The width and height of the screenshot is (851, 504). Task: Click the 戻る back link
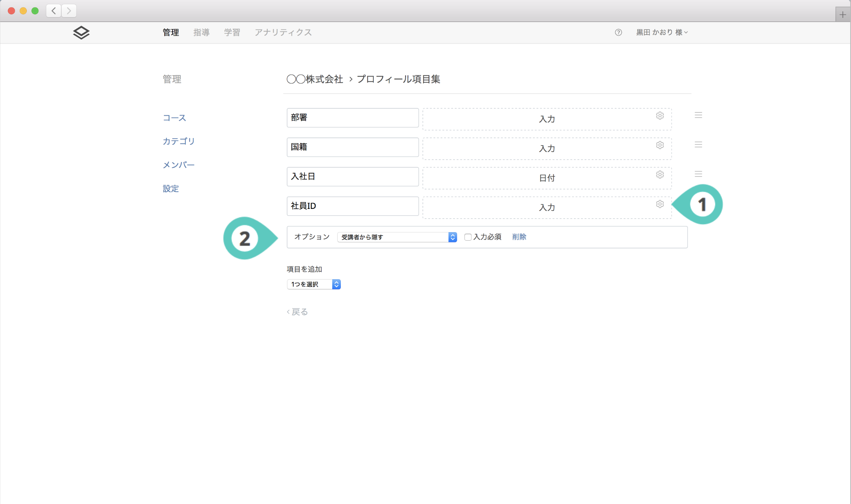[x=298, y=312]
